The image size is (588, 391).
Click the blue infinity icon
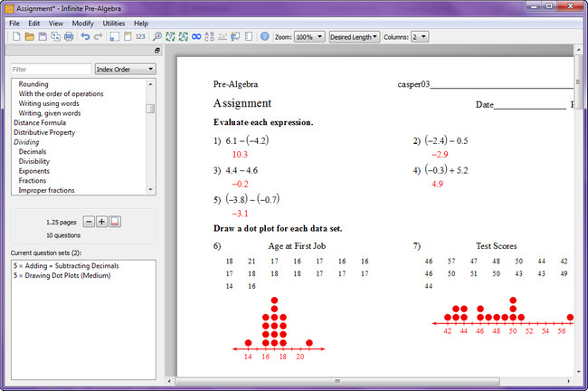coord(196,36)
